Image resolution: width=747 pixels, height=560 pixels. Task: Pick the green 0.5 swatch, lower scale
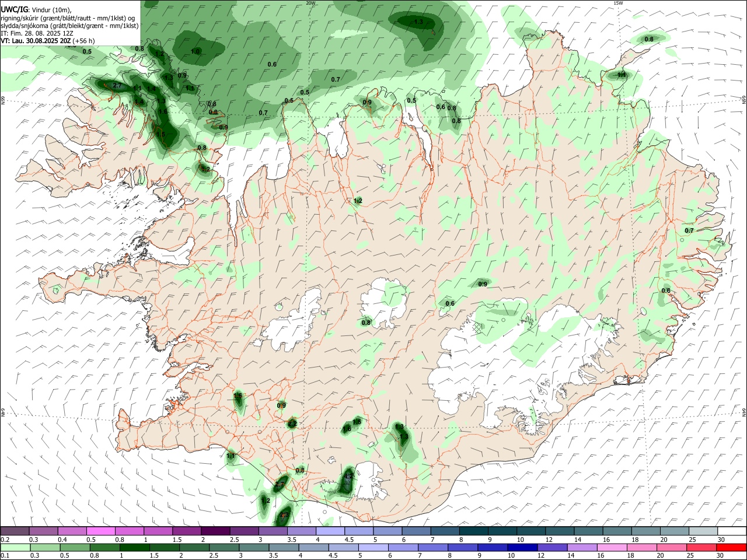coord(75,547)
